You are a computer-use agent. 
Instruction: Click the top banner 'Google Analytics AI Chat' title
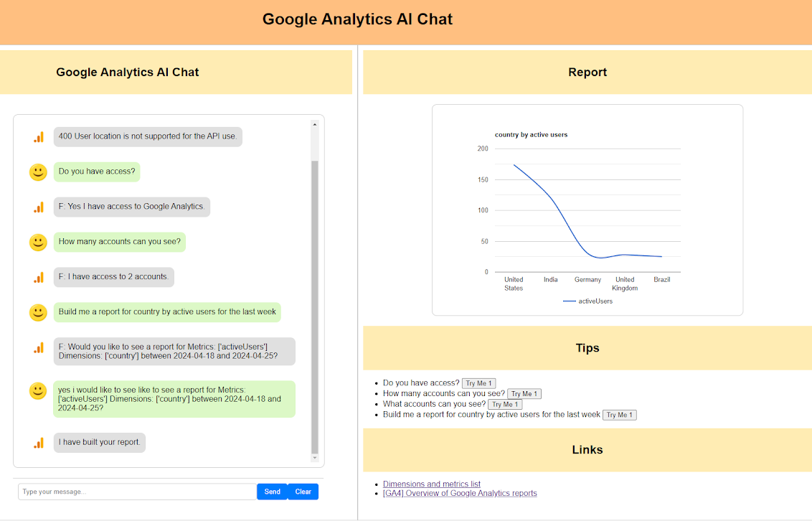point(357,19)
